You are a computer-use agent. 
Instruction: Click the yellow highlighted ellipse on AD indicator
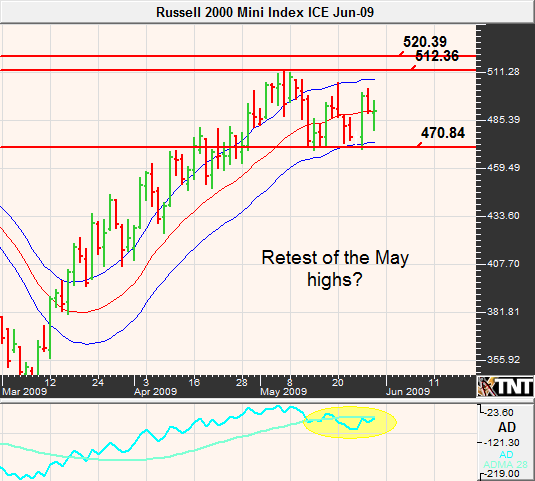350,422
